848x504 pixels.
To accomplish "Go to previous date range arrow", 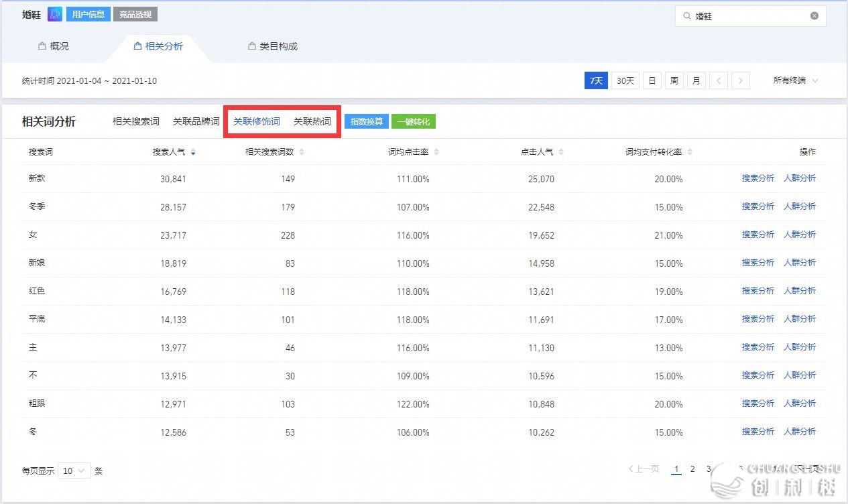I will (x=718, y=80).
